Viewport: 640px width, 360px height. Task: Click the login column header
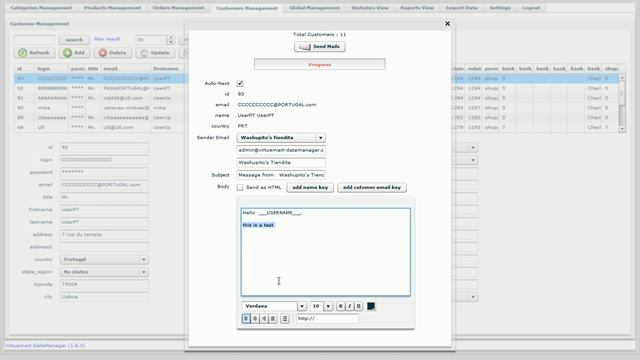[x=51, y=69]
